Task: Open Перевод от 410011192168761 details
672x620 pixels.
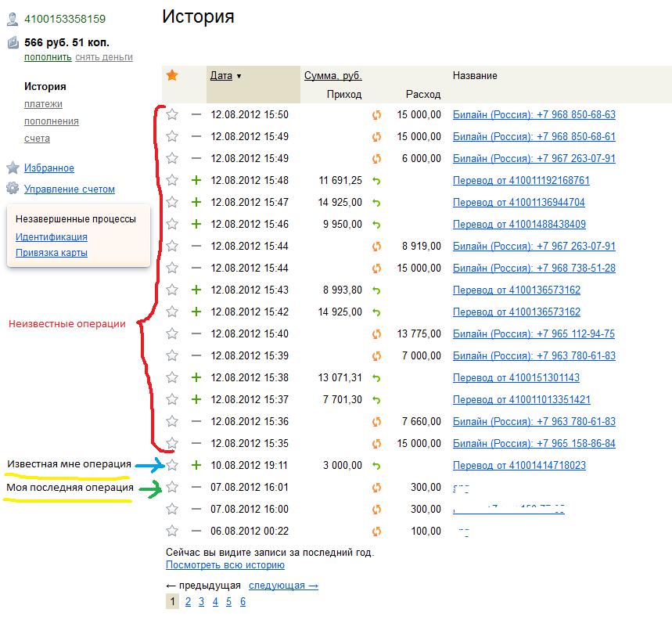Action: click(x=521, y=180)
